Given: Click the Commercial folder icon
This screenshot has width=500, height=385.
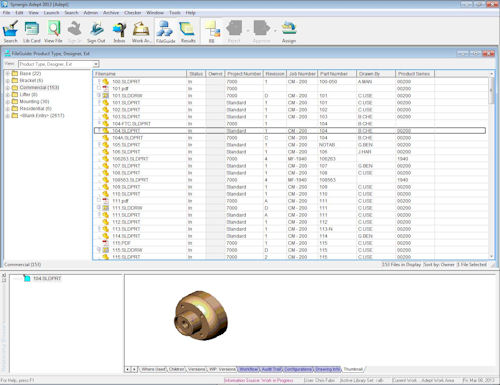Looking at the screenshot, I should click(x=15, y=87).
